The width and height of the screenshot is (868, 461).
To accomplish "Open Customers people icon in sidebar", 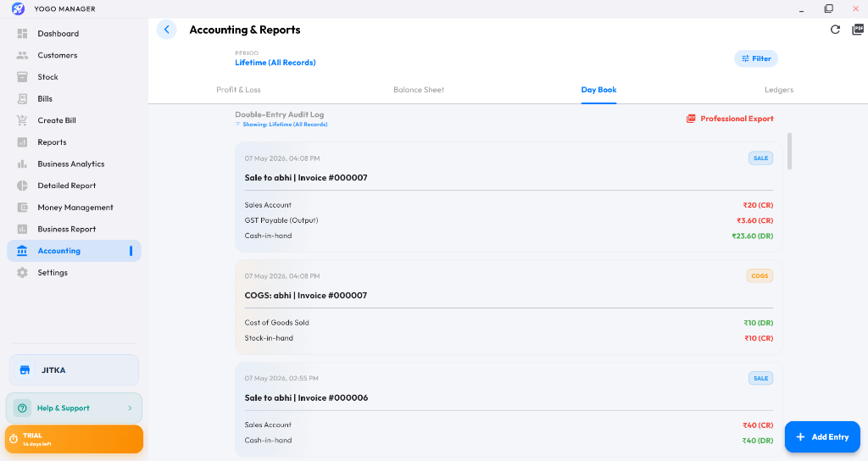I will [22, 55].
